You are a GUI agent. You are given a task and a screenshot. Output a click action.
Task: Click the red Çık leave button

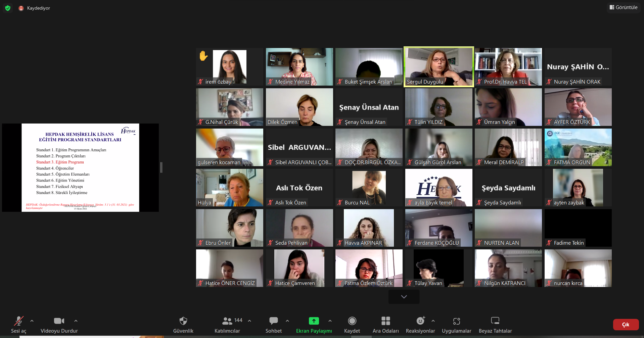coord(626,325)
